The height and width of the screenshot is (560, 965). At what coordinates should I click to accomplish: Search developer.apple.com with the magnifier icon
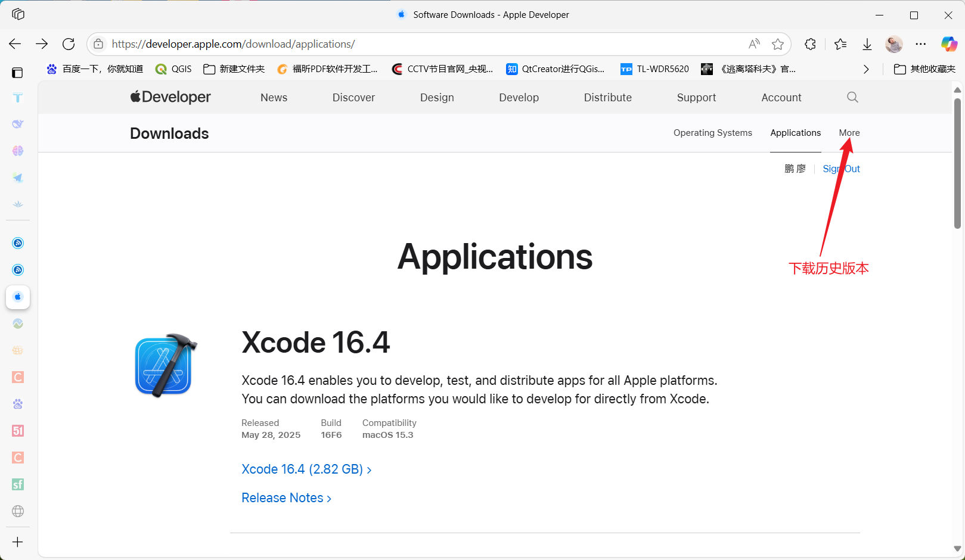tap(852, 97)
